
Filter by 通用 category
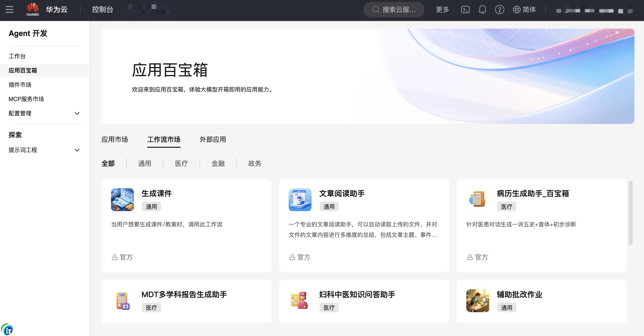(x=145, y=163)
